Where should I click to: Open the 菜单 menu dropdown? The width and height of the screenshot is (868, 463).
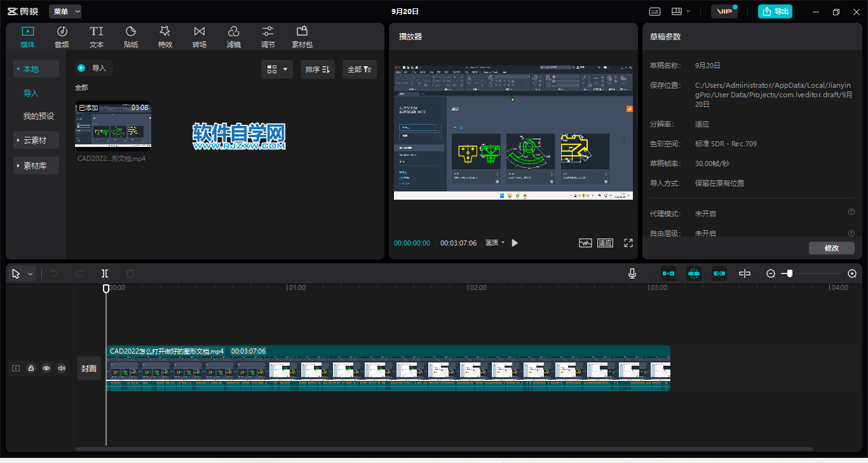65,11
